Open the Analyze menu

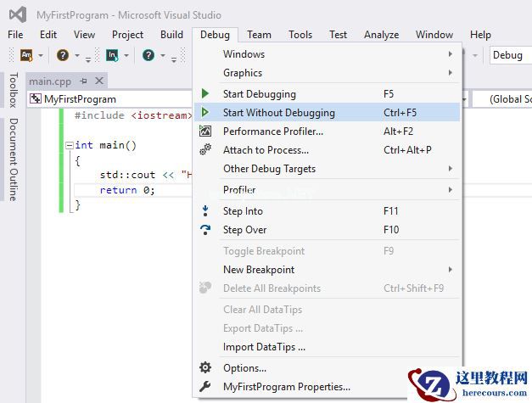point(381,35)
